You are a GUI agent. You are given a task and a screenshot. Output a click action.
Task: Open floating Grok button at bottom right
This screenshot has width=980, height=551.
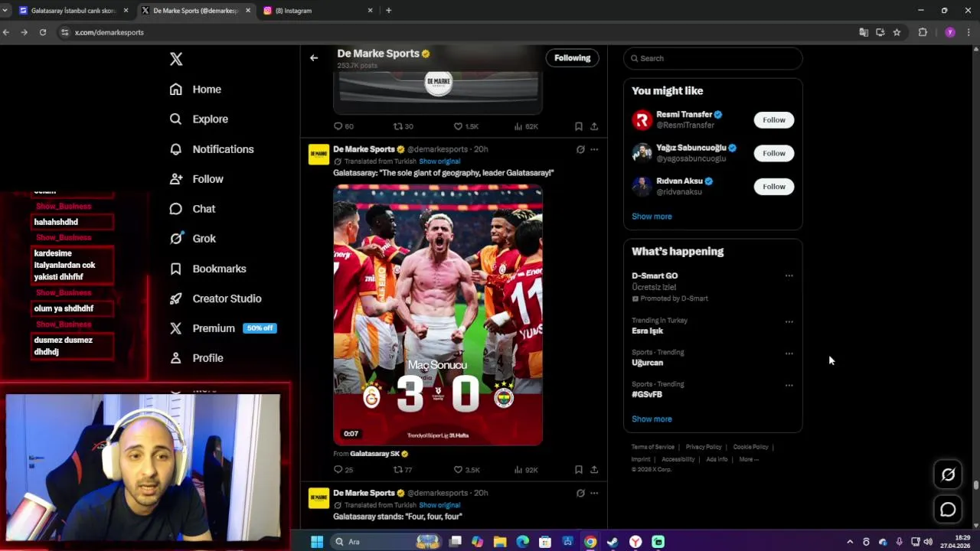click(948, 474)
